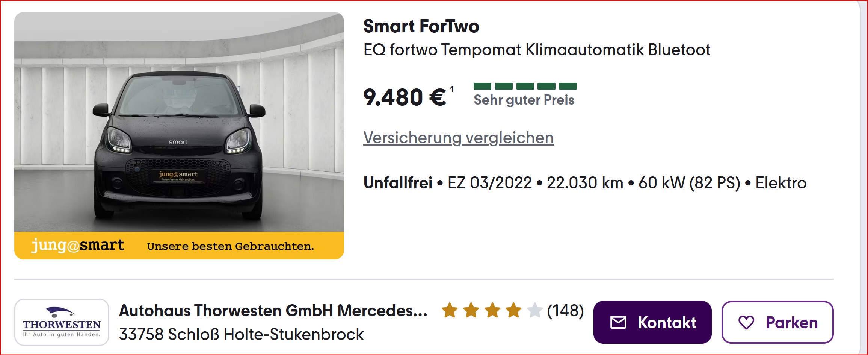Click the (148) review count
Image resolution: width=868 pixels, height=355 pixels.
coord(565,311)
